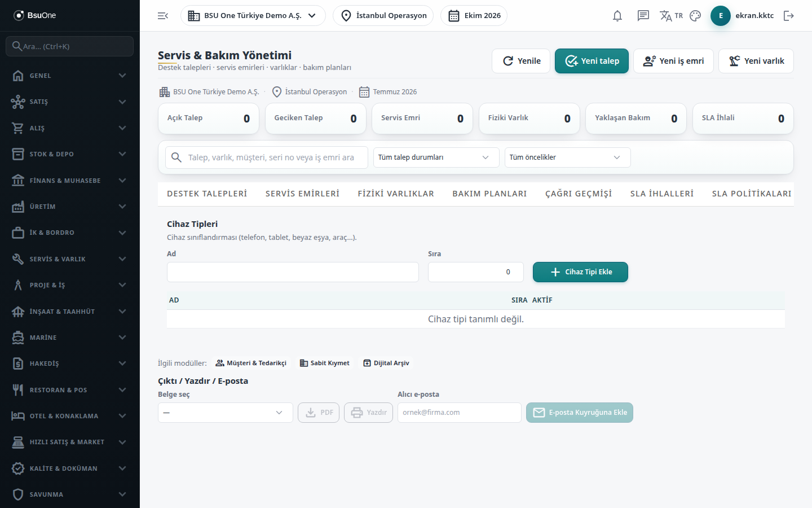812x508 pixels.
Task: Focus the talep search field
Action: [x=267, y=157]
